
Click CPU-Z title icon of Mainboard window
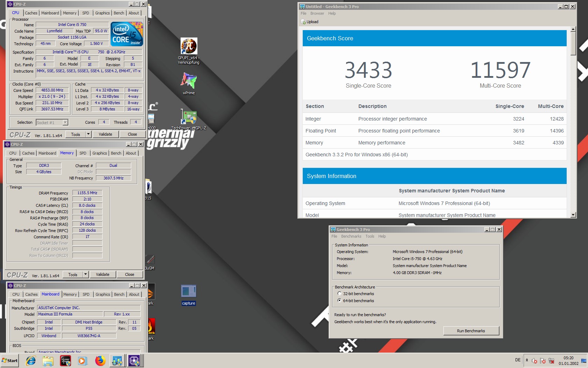coord(10,286)
